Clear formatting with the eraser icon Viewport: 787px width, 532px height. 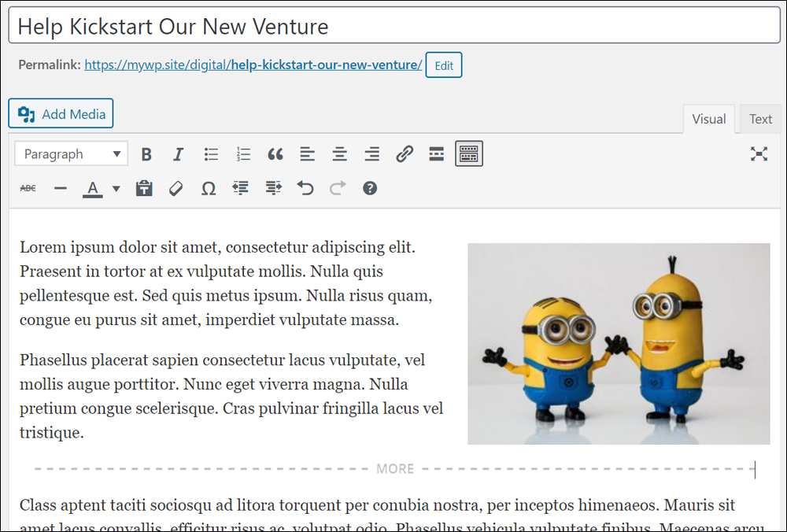pyautogui.click(x=176, y=188)
